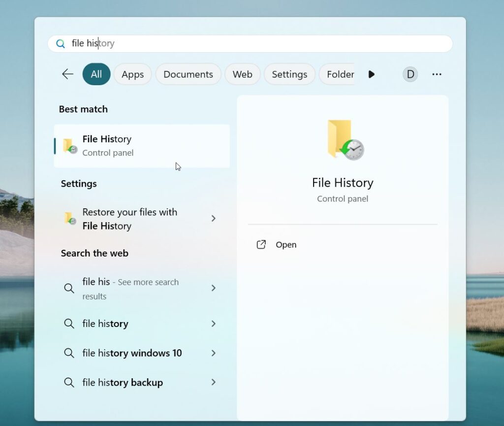Switch to the Documents filter tab

188,74
